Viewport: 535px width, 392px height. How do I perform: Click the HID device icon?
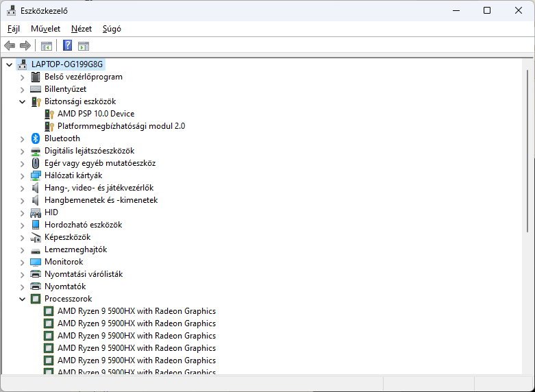click(36, 212)
